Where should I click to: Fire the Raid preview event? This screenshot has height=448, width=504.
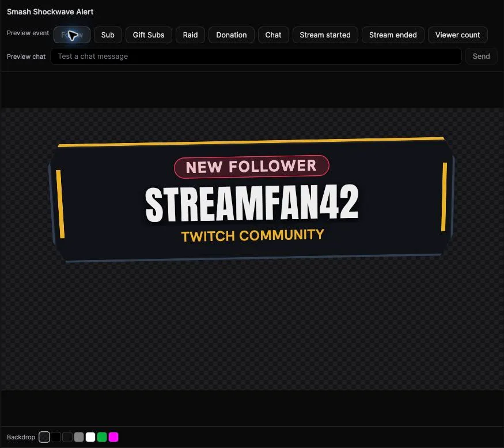click(190, 35)
